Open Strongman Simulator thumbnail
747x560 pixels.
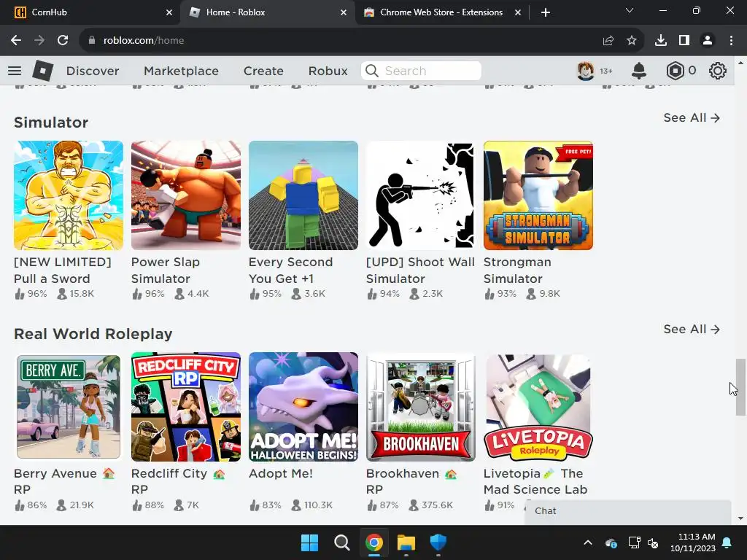[538, 195]
